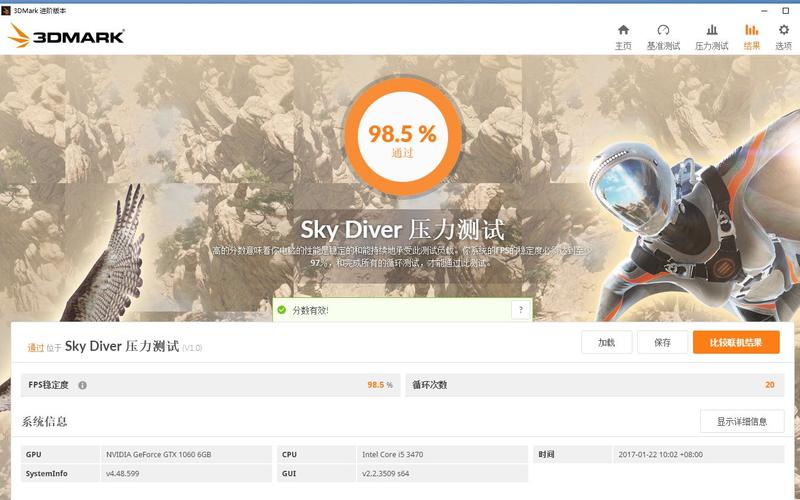
Task: Open the 压力测试 stress test icon
Action: [711, 30]
